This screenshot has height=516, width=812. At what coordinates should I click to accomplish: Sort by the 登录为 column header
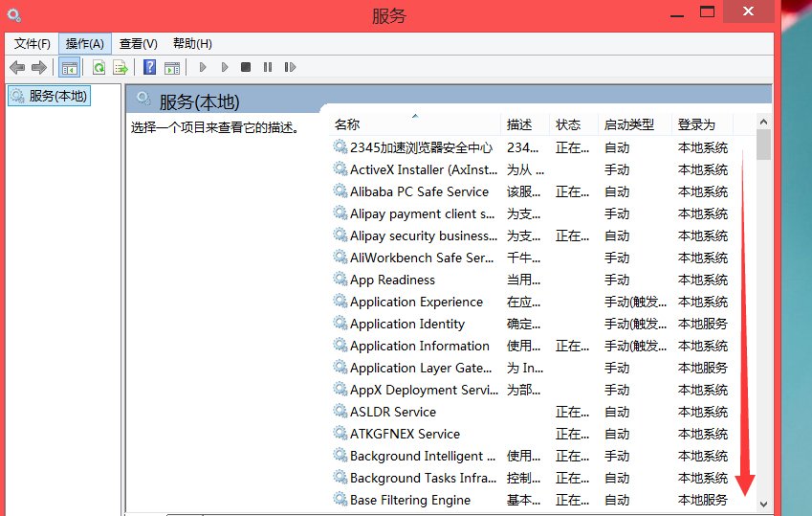pyautogui.click(x=702, y=124)
